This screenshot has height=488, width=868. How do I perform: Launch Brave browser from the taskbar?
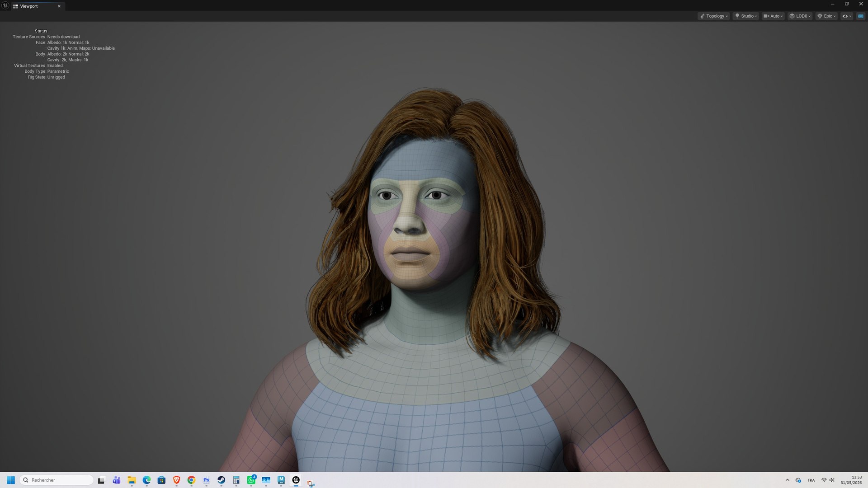(x=176, y=480)
